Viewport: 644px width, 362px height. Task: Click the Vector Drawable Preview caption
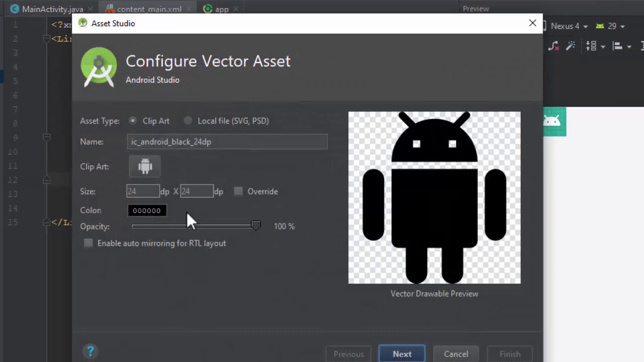point(435,294)
